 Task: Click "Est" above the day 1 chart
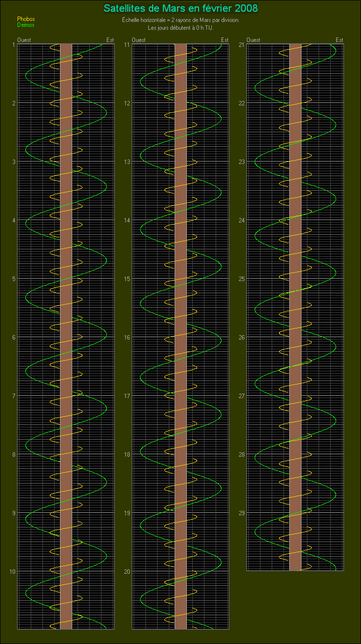110,40
